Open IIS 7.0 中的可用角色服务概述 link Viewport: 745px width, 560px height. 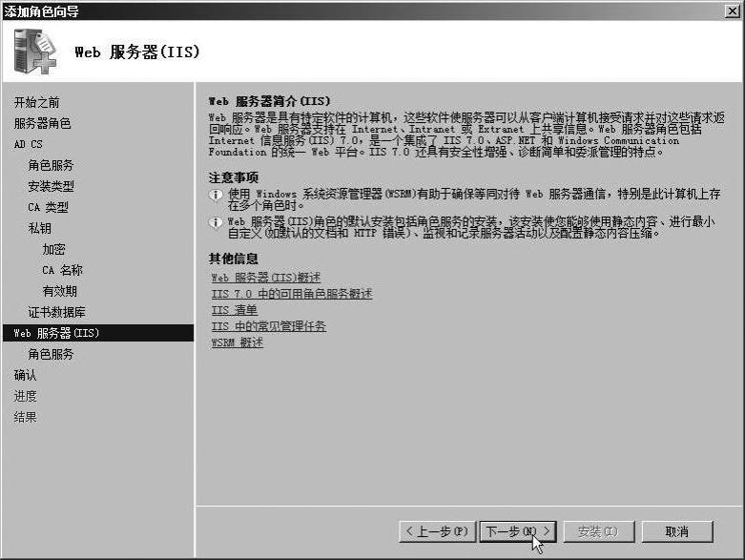(x=292, y=294)
